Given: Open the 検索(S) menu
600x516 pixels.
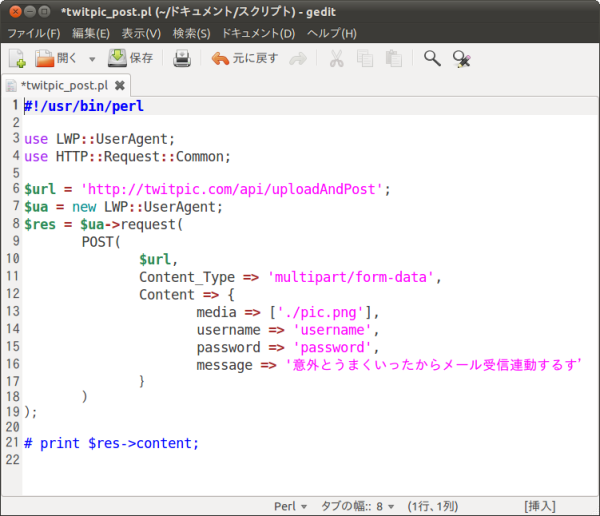Looking at the screenshot, I should point(191,34).
